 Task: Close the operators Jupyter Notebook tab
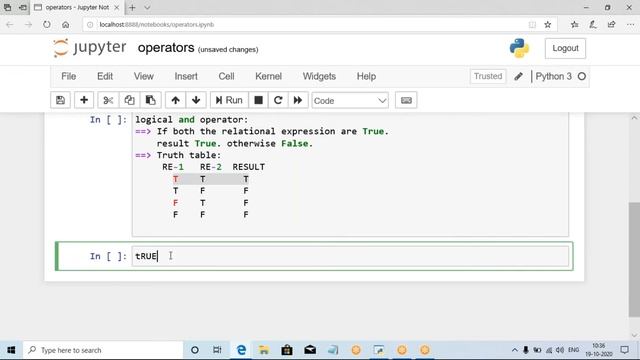(116, 7)
